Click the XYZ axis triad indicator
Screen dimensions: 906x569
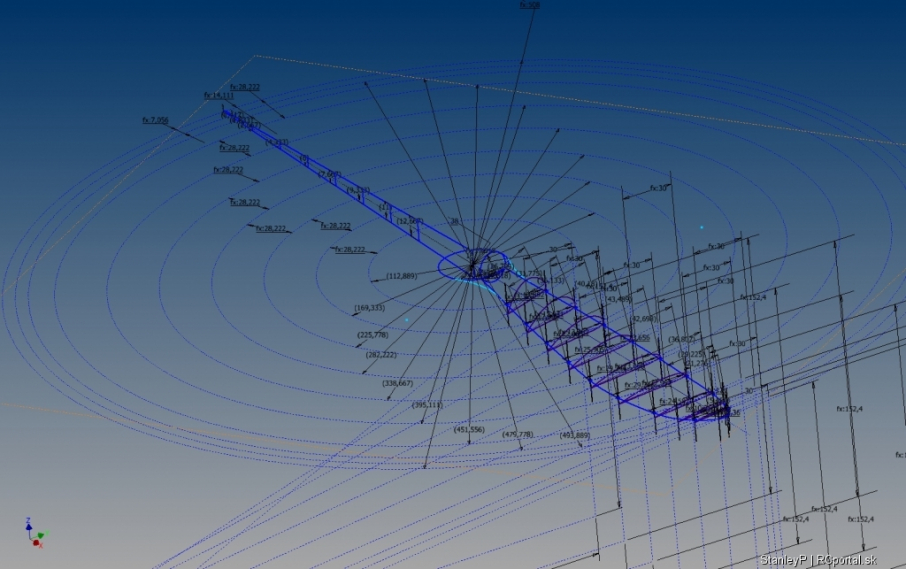click(x=36, y=533)
